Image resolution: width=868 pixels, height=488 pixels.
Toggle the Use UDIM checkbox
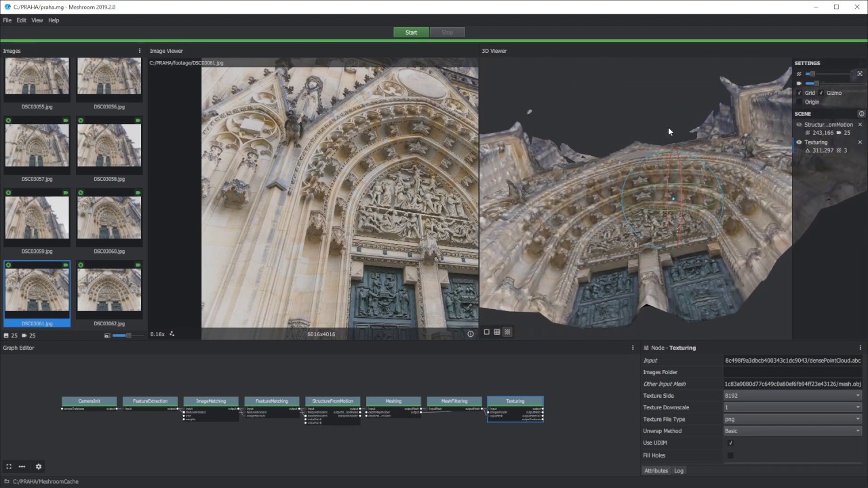click(730, 443)
